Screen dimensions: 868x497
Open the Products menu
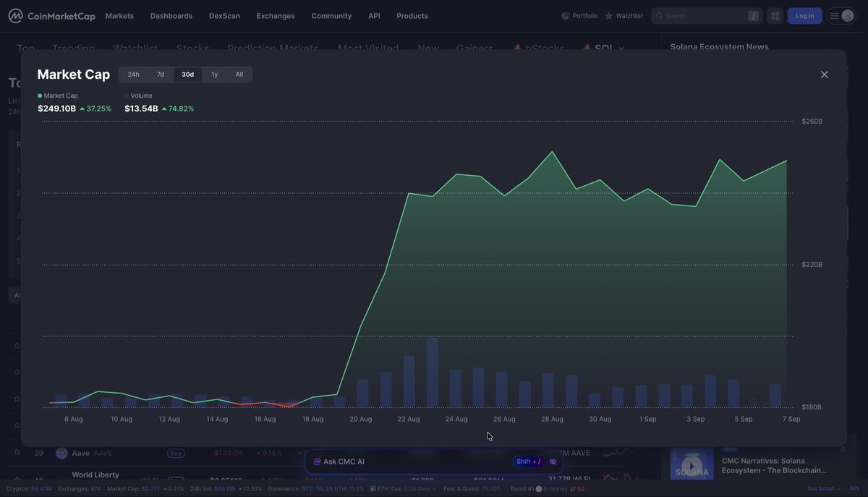click(x=412, y=16)
